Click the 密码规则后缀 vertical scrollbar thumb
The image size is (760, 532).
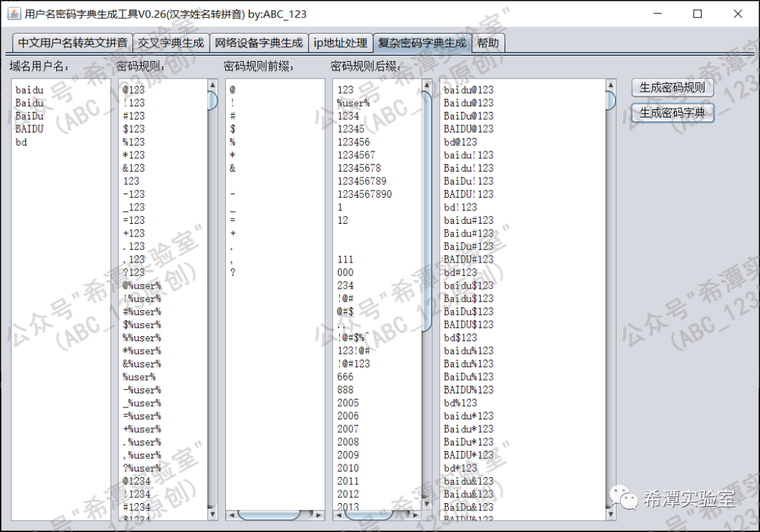click(426, 211)
